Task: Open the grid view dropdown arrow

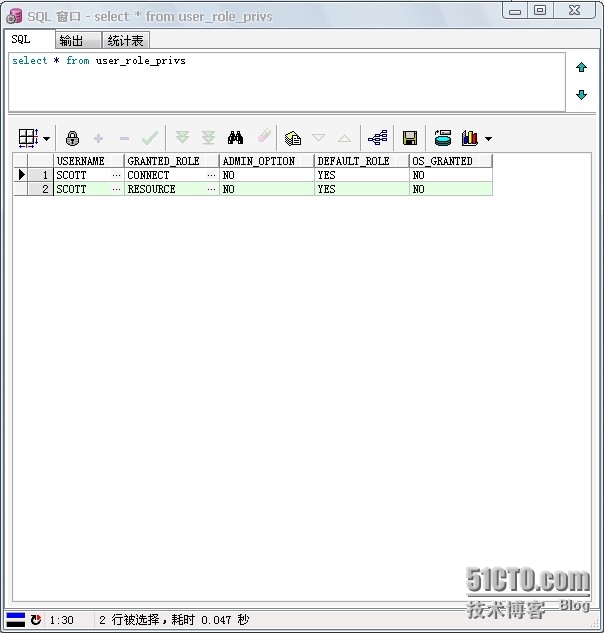Action: [x=46, y=139]
